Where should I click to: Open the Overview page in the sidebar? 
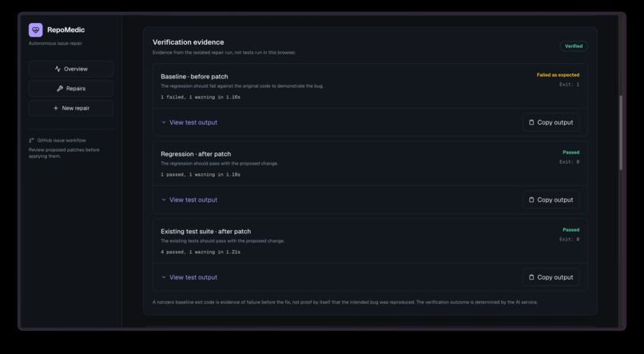tap(71, 69)
